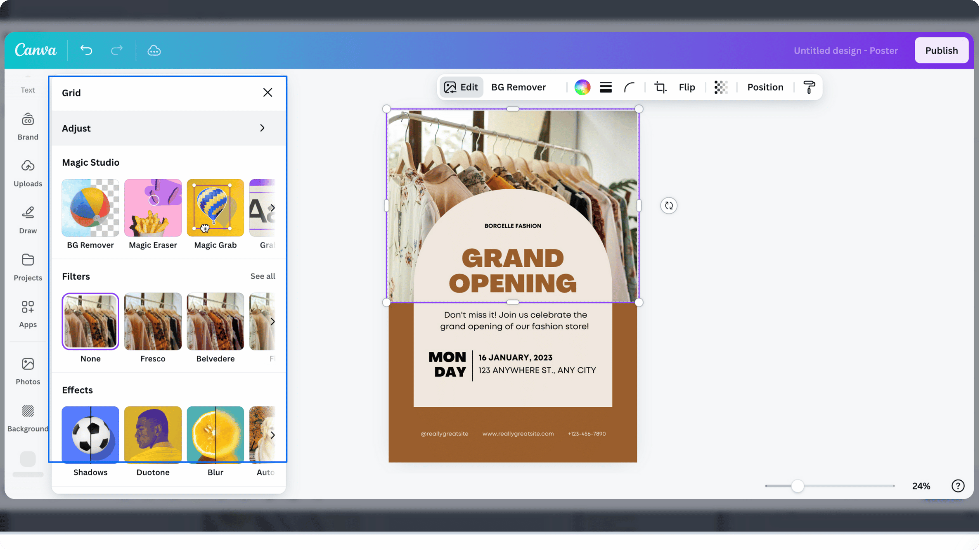This screenshot has width=980, height=551.
Task: Open the Photos panel
Action: [27, 370]
